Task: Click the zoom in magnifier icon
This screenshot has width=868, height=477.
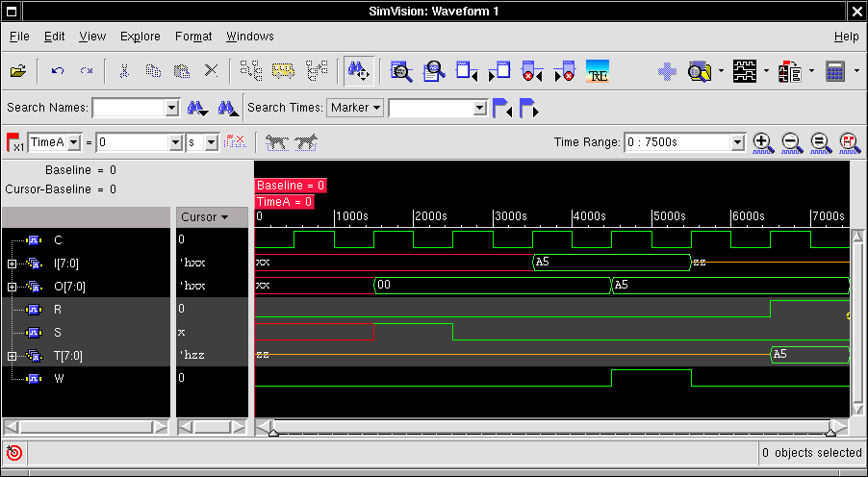Action: pyautogui.click(x=763, y=142)
